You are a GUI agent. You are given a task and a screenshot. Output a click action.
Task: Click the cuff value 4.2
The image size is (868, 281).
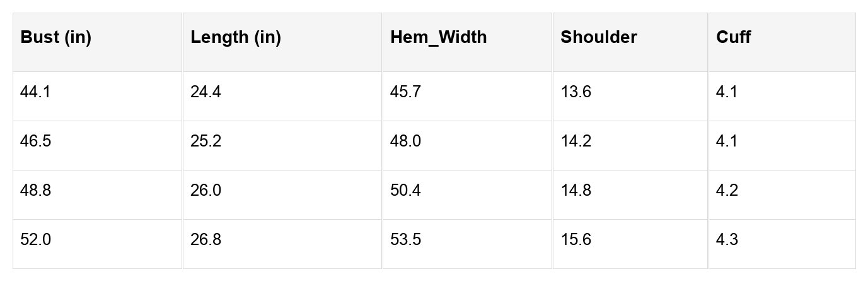pos(727,191)
